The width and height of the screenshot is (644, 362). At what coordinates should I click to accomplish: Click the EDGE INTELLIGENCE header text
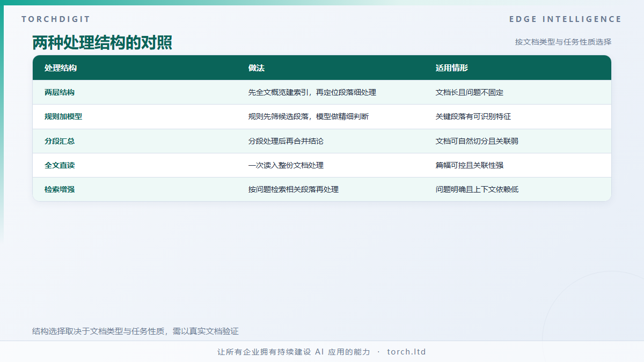[566, 19]
